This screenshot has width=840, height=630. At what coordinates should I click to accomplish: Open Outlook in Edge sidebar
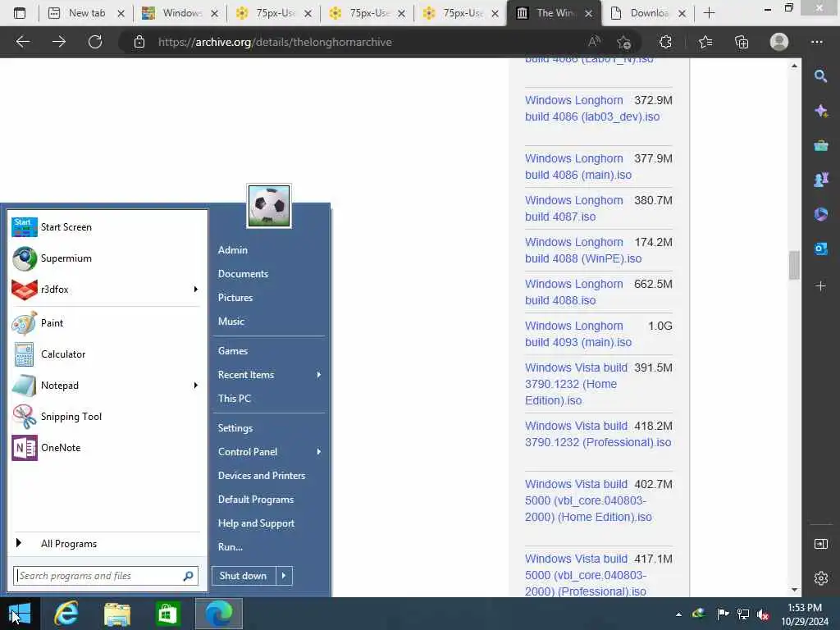[x=820, y=249]
